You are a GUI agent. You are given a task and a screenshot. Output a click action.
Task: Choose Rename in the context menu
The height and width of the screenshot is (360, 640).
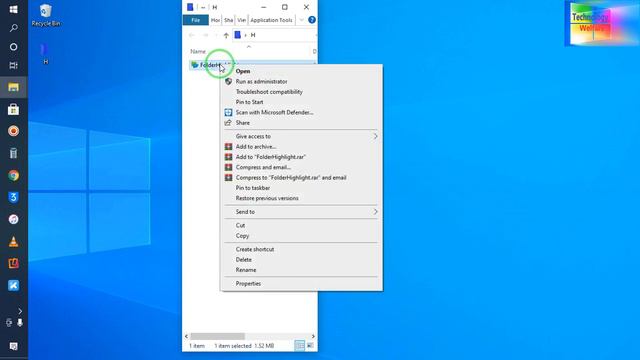(x=246, y=270)
